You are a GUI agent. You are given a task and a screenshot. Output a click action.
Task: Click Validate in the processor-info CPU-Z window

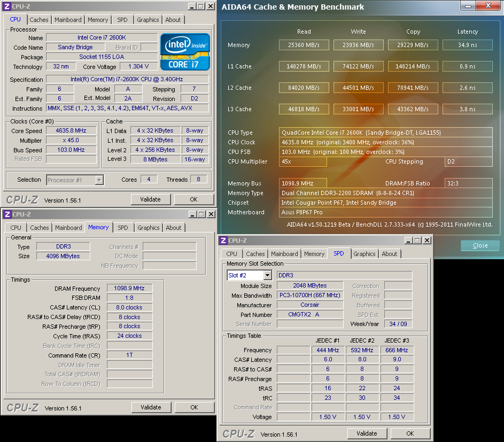pos(150,199)
